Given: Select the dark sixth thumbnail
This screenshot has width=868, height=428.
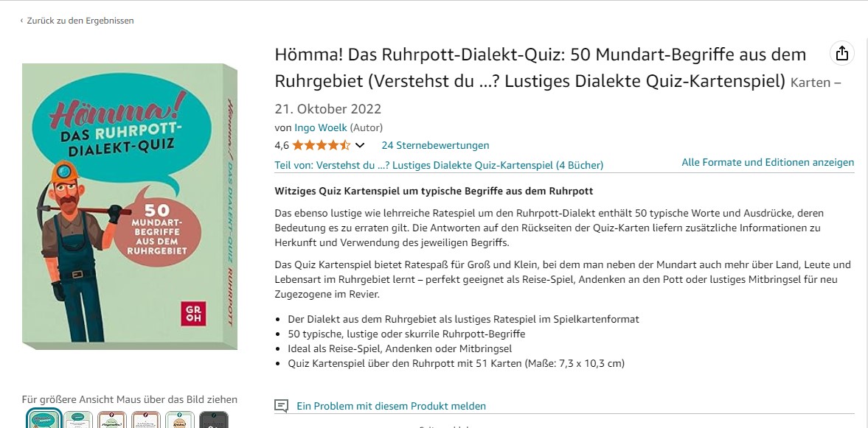Looking at the screenshot, I should tap(214, 419).
